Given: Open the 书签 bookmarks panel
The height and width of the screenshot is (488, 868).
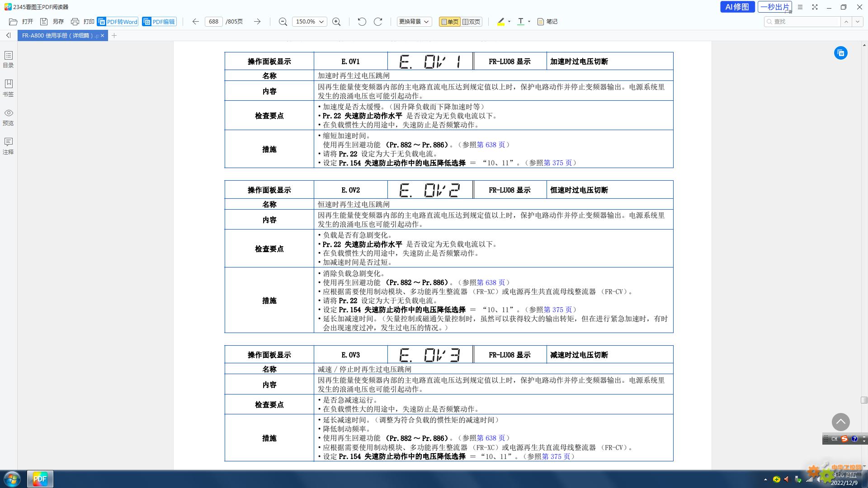Looking at the screenshot, I should pyautogui.click(x=8, y=88).
